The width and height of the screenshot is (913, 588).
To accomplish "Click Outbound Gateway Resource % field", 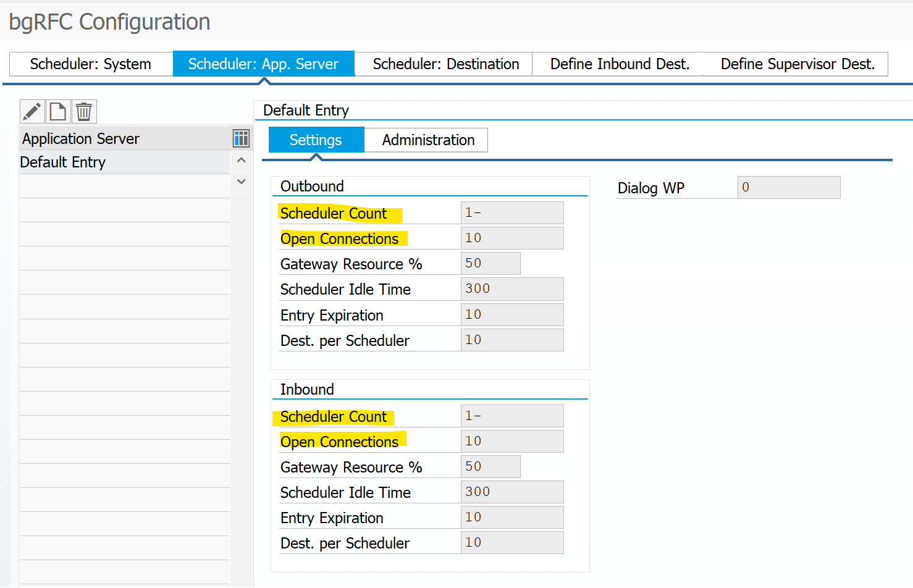I will pyautogui.click(x=490, y=264).
